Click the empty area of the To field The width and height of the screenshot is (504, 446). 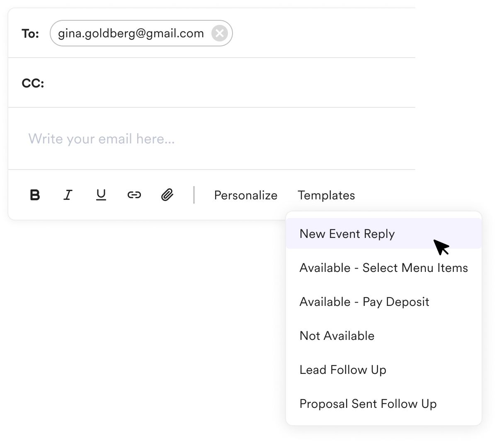pos(323,33)
